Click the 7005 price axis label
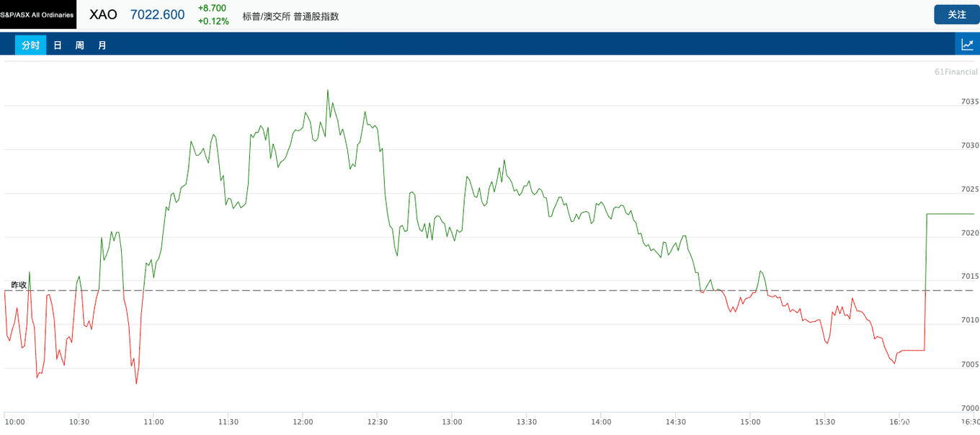 tap(969, 364)
